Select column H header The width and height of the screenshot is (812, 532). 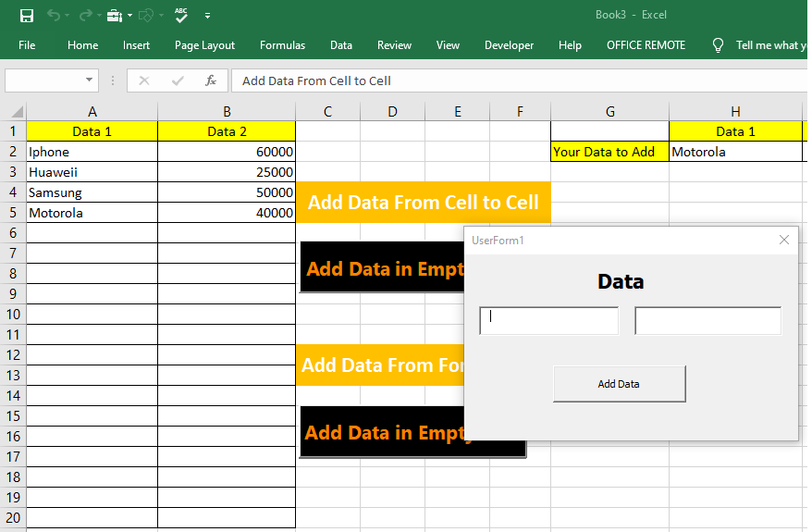point(735,111)
